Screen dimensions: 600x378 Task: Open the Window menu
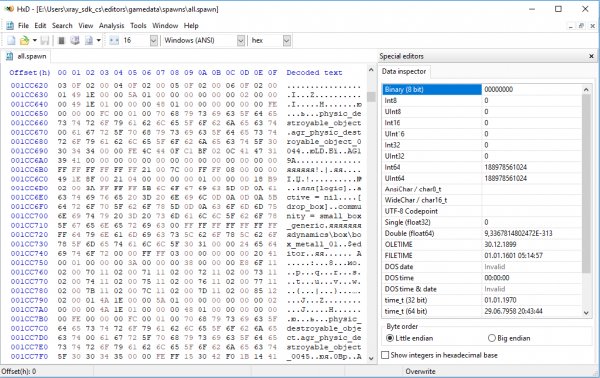[165, 26]
